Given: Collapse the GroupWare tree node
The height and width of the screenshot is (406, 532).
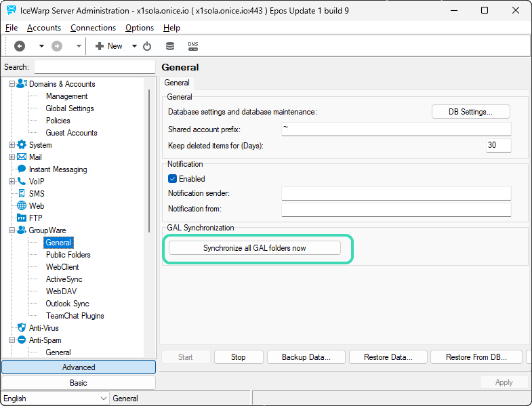Looking at the screenshot, I should pyautogui.click(x=12, y=230).
